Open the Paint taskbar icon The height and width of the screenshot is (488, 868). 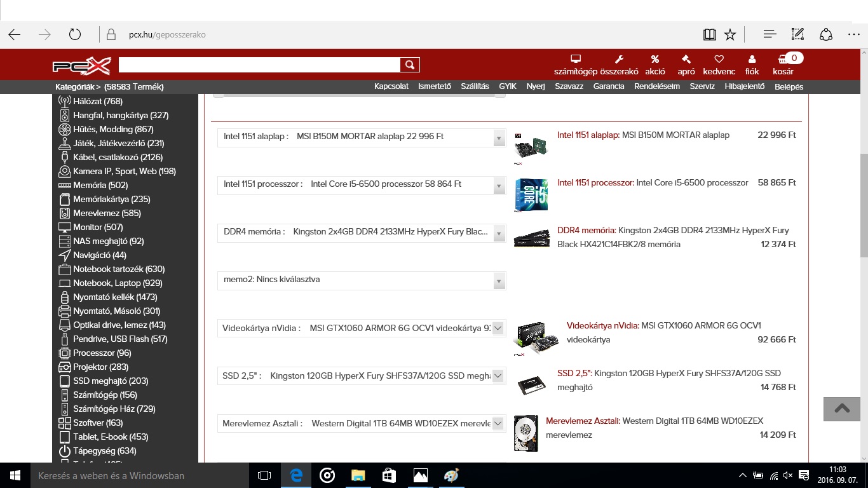[451, 475]
